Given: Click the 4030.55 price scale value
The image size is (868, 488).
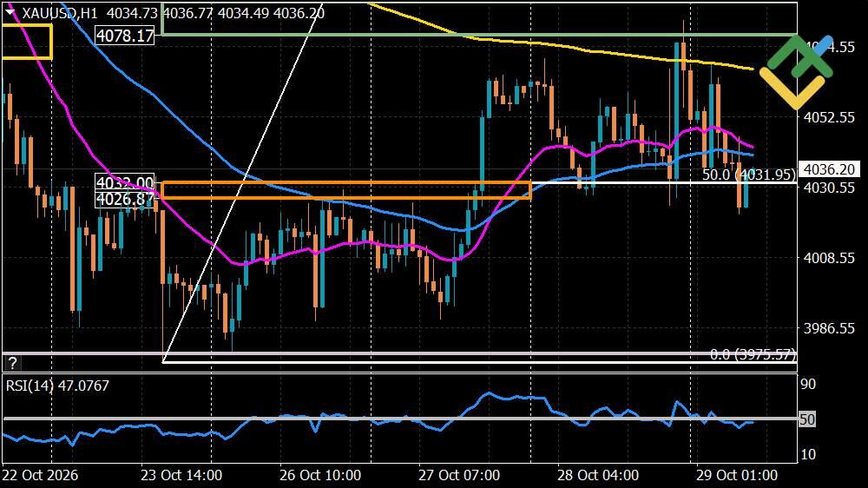Looking at the screenshot, I should tap(829, 188).
